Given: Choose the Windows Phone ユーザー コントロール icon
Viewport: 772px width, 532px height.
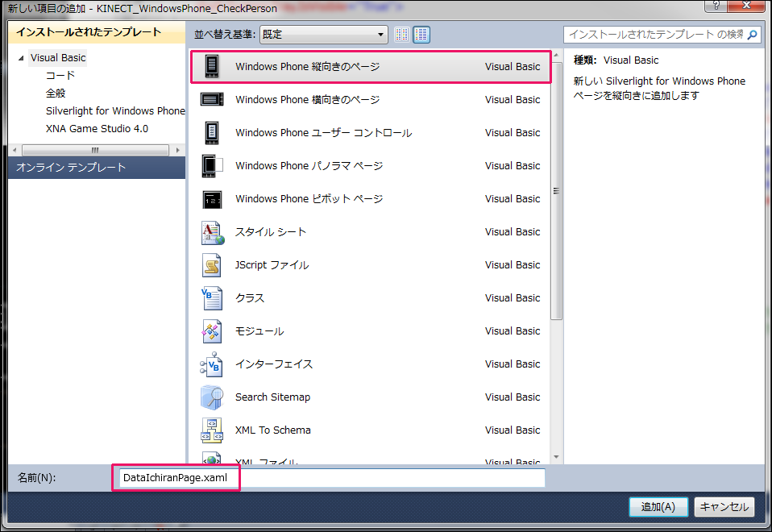Looking at the screenshot, I should pyautogui.click(x=212, y=132).
